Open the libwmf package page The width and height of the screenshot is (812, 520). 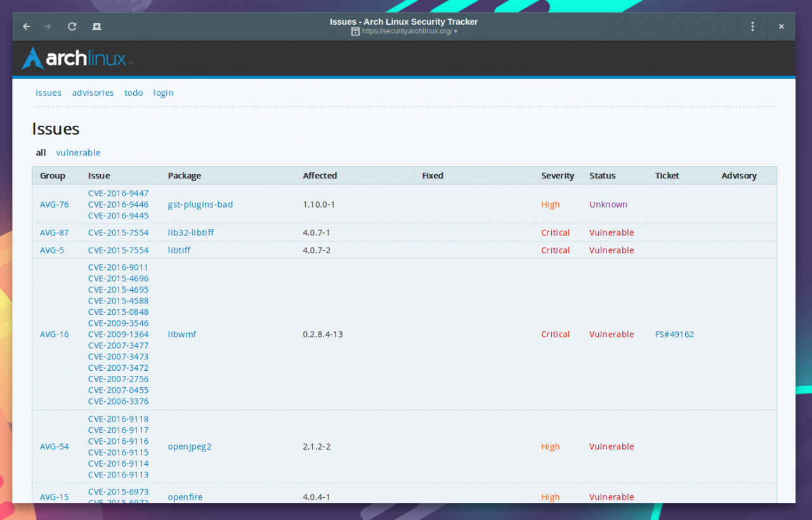click(x=182, y=334)
